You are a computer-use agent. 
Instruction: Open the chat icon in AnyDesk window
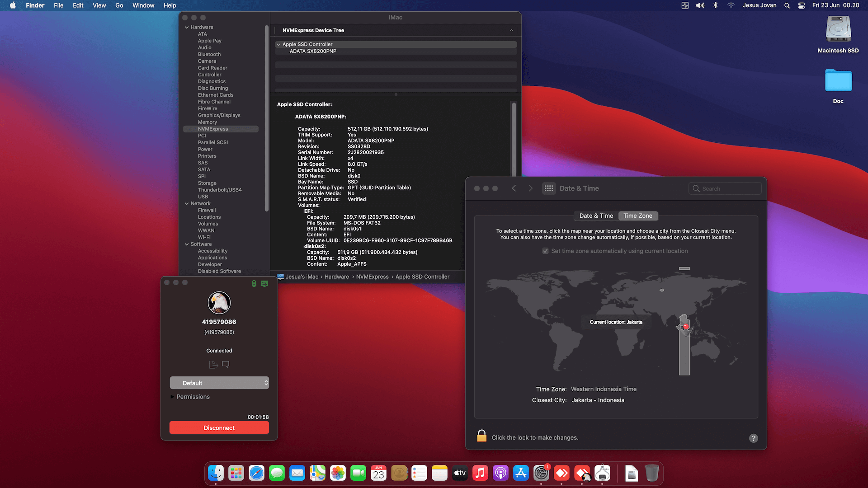[226, 364]
